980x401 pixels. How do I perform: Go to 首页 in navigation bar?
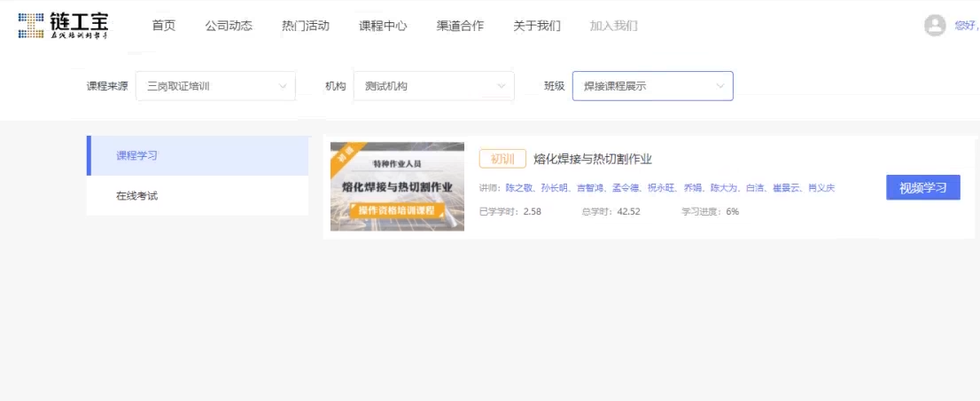pos(164,26)
